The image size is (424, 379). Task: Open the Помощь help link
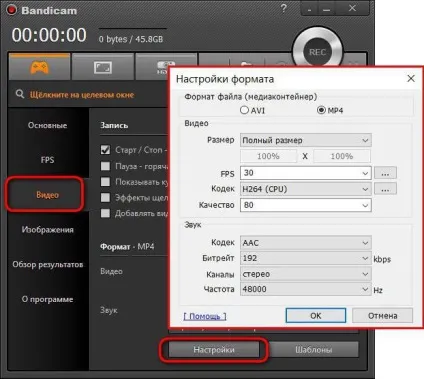(x=205, y=316)
